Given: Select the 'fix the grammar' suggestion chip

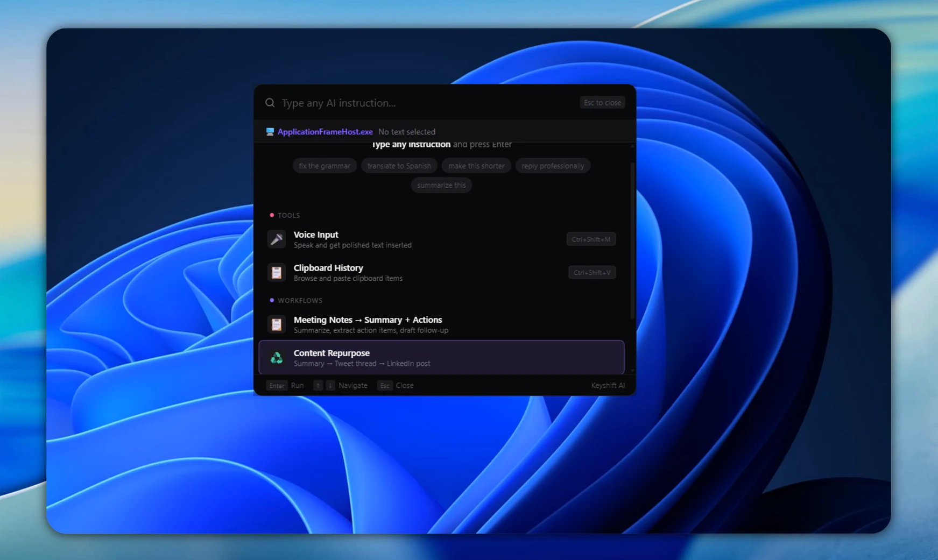Looking at the screenshot, I should 325,166.
